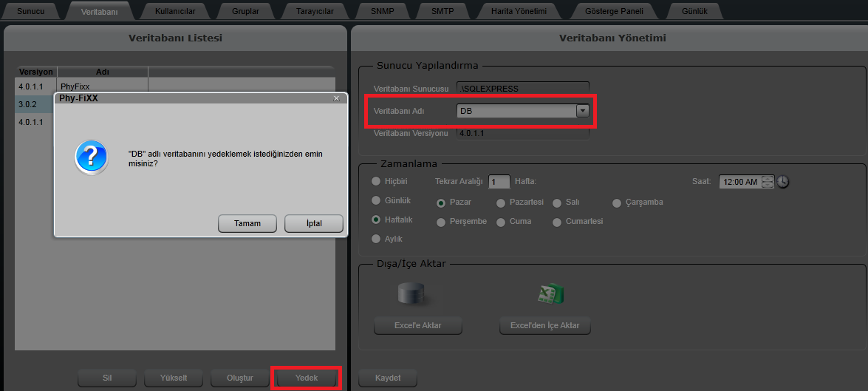The height and width of the screenshot is (391, 868).
Task: Click the Tekrar Aralığı input field
Action: (499, 182)
